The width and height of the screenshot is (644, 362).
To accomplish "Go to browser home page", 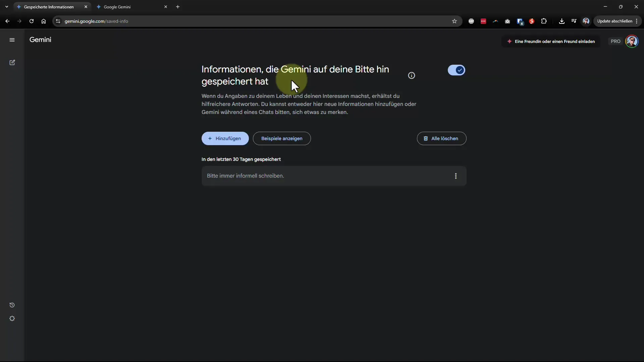I will point(44,21).
